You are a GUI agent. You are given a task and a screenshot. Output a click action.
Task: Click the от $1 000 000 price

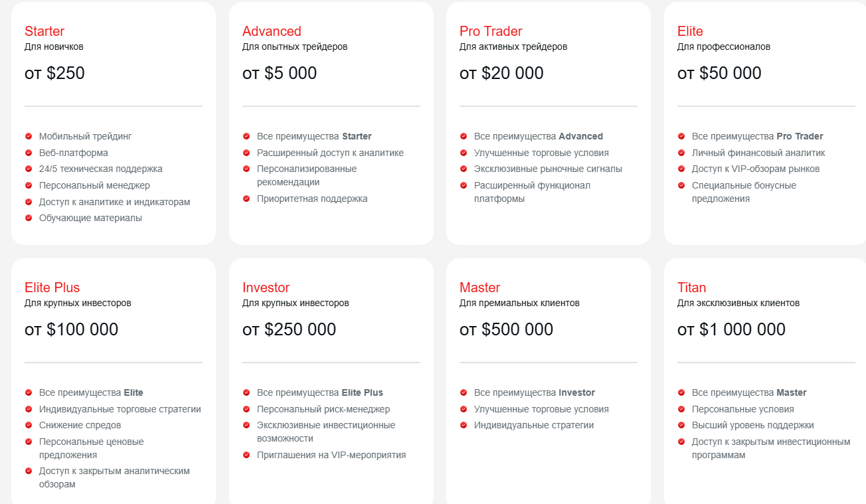tap(731, 329)
